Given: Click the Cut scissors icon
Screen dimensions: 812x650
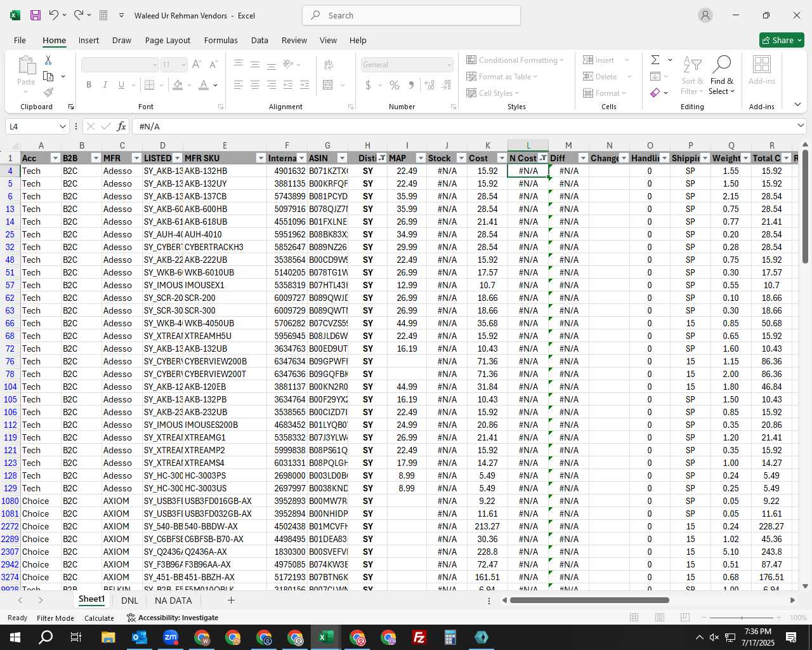Looking at the screenshot, I should coord(48,60).
